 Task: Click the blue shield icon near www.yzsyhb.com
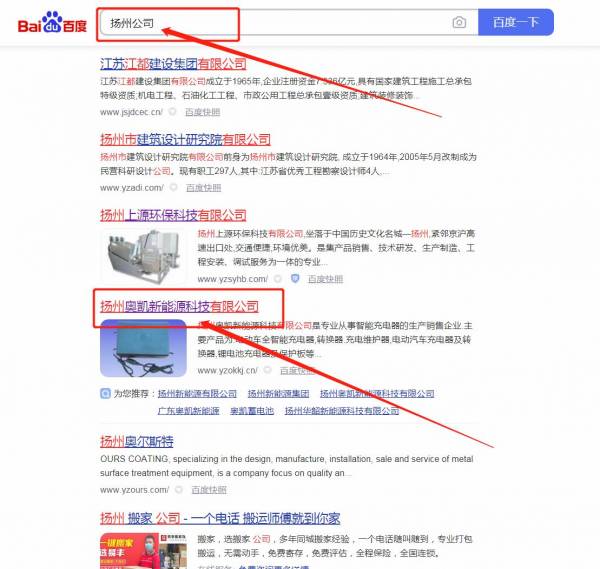pyautogui.click(x=295, y=279)
